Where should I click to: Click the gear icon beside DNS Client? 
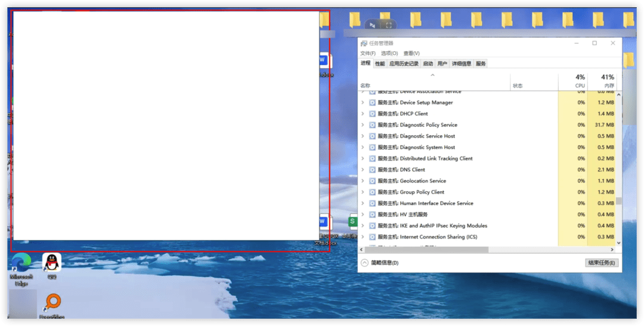coord(373,170)
